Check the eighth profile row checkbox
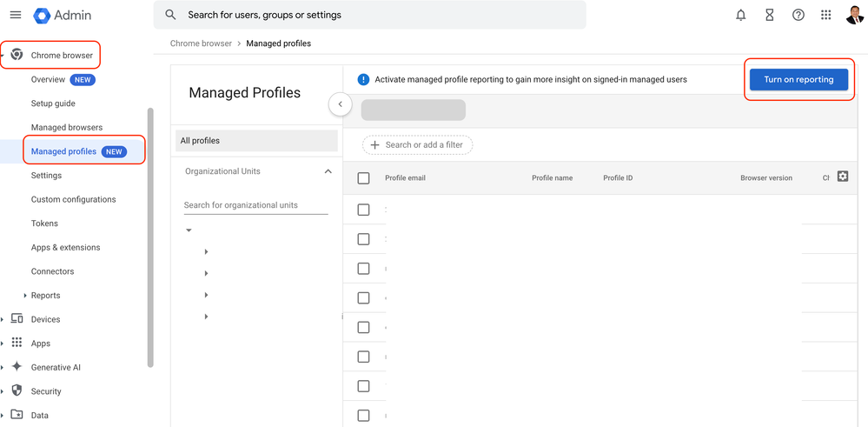This screenshot has height=427, width=868. coord(363,416)
